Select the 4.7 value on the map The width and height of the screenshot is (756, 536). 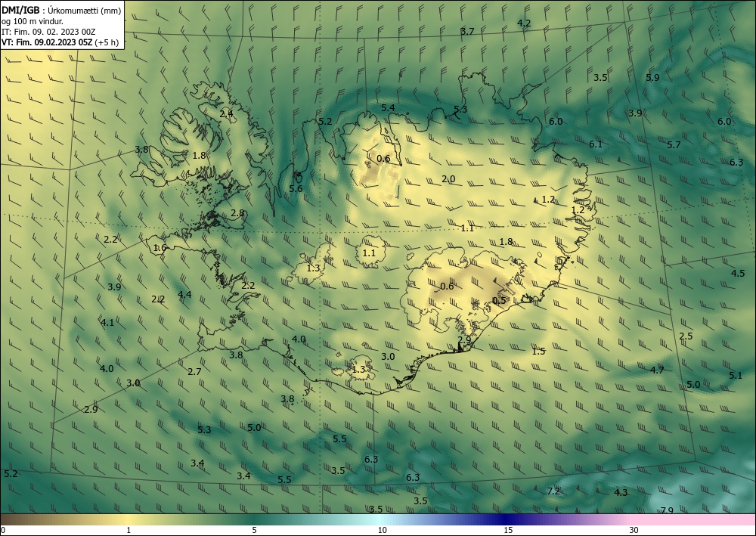pos(657,370)
